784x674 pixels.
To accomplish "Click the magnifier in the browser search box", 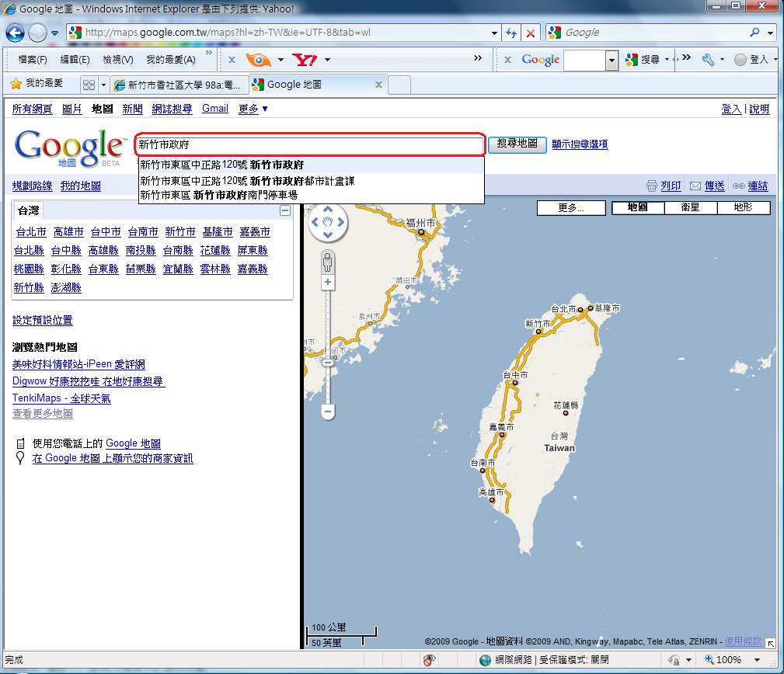I will [754, 33].
